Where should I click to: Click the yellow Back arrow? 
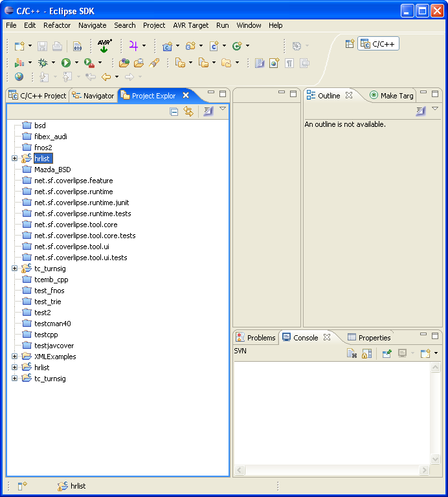(106, 77)
